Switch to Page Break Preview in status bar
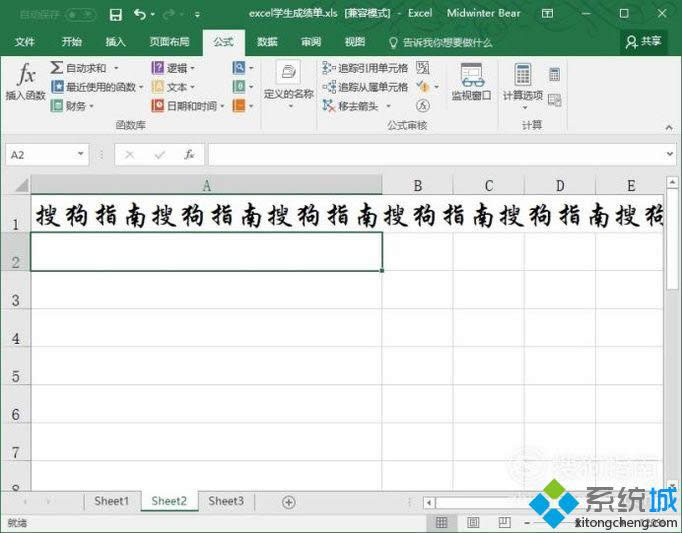The width and height of the screenshot is (682, 533). pyautogui.click(x=505, y=522)
